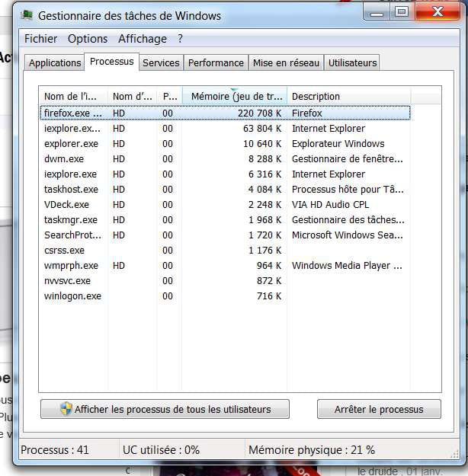Close the Gestionnaire des tâches window

(438, 12)
